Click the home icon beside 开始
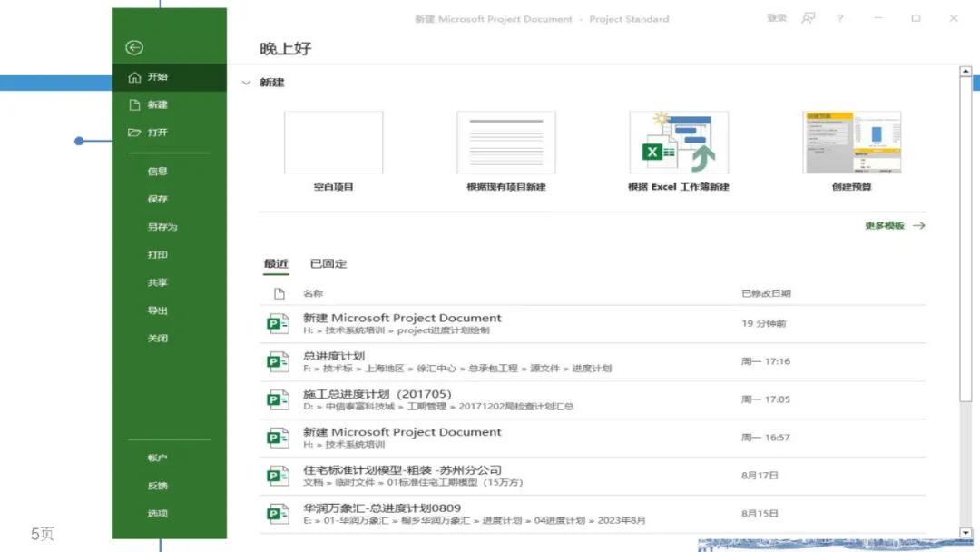This screenshot has width=980, height=552. tap(134, 77)
